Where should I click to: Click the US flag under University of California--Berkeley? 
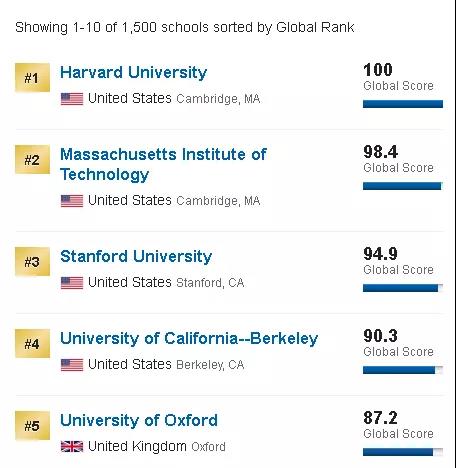(72, 365)
